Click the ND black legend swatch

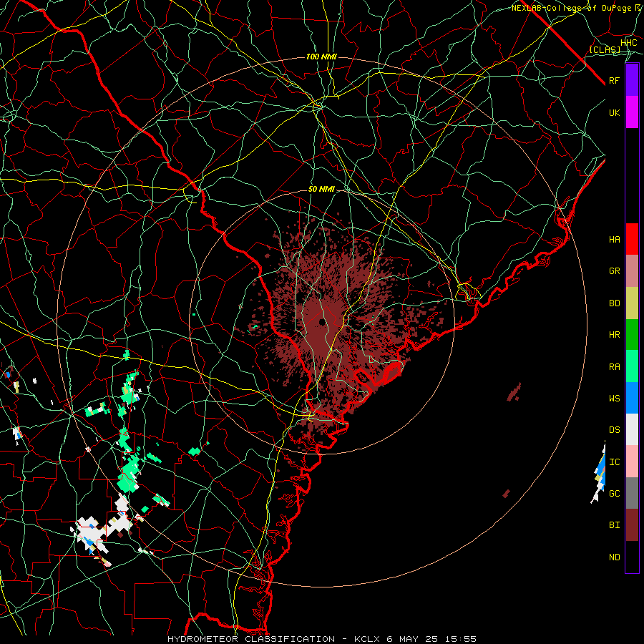click(x=632, y=557)
